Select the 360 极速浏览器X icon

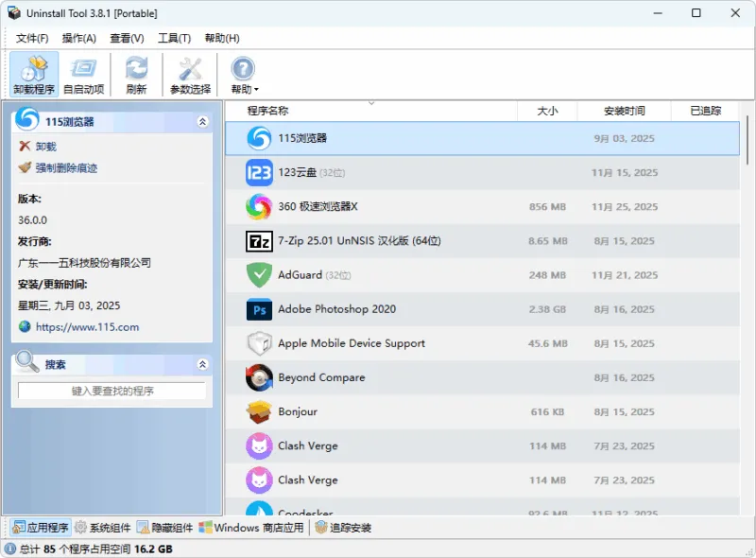(x=259, y=206)
